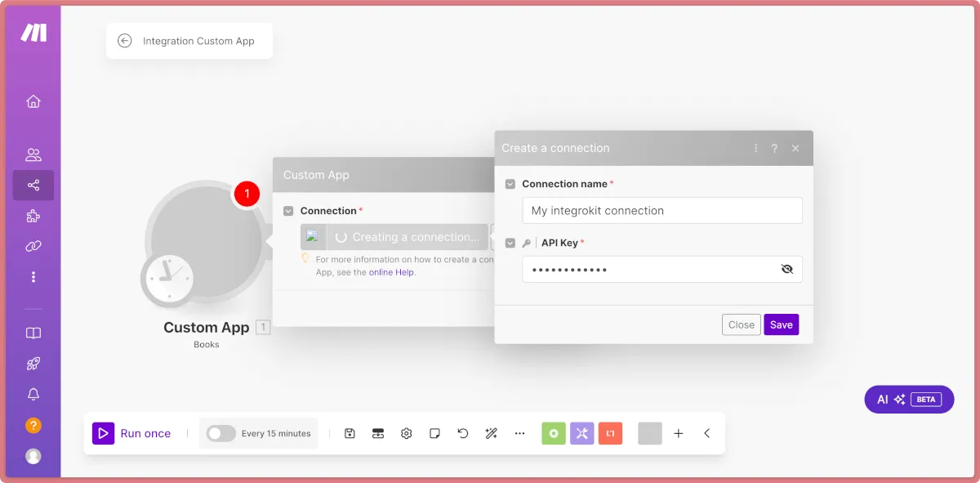Open the AI Beta assistant button
This screenshot has height=483, width=980.
pos(909,400)
